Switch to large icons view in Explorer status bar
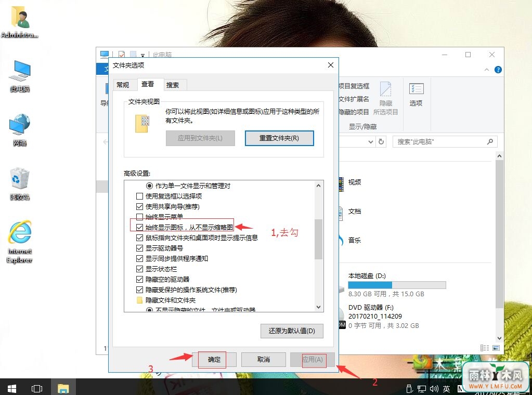Image resolution: width=532 pixels, height=395 pixels. click(x=496, y=348)
